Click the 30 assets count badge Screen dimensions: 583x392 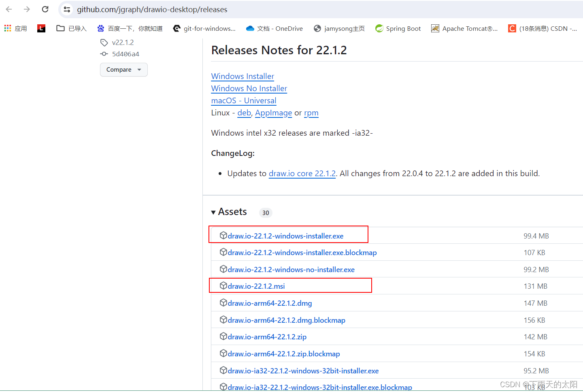tap(266, 213)
